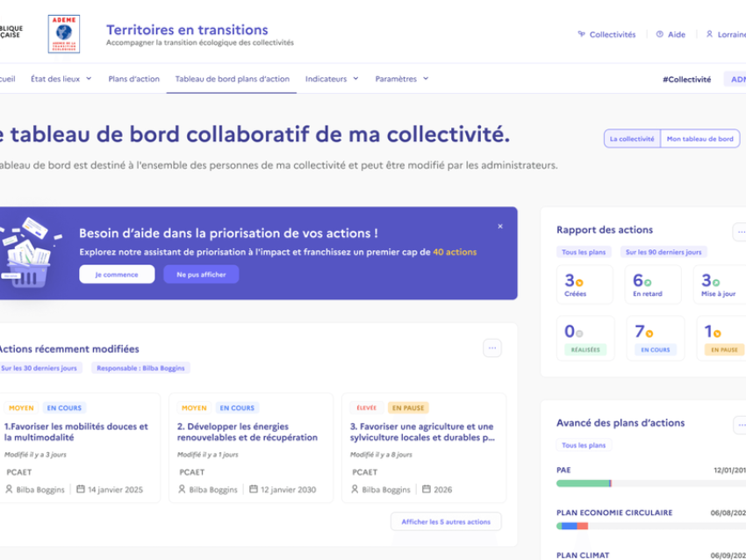The height and width of the screenshot is (560, 746).
Task: Select Tableau de bord plans d'action tab
Action: [232, 79]
